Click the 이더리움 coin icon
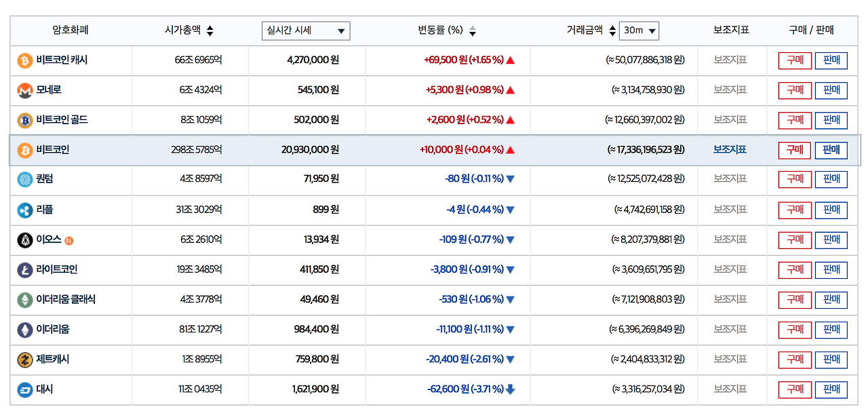Viewport: 868px width, 418px height. click(25, 330)
